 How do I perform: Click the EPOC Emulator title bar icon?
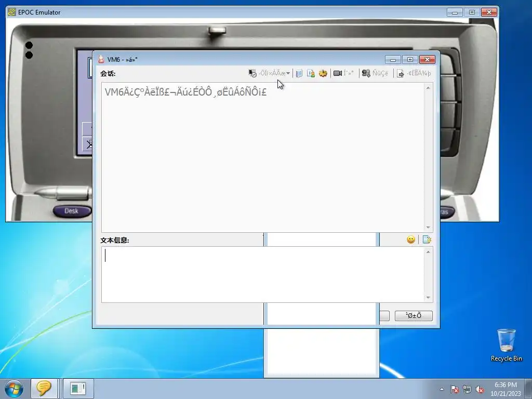12,12
